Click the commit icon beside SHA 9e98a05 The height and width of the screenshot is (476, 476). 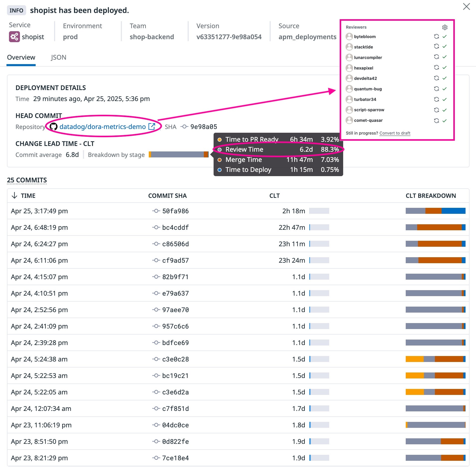coord(184,127)
